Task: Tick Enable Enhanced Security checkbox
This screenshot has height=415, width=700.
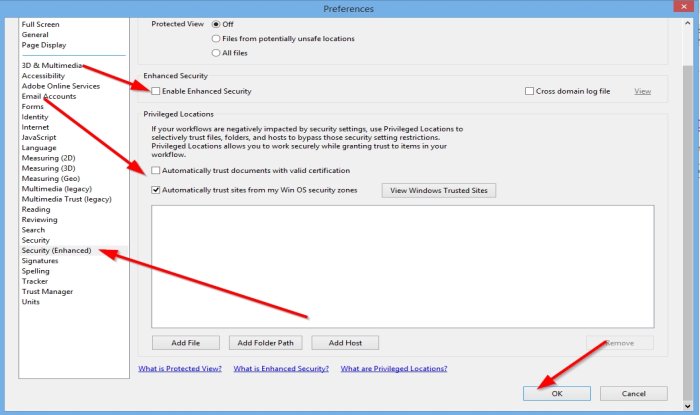Action: tap(155, 91)
